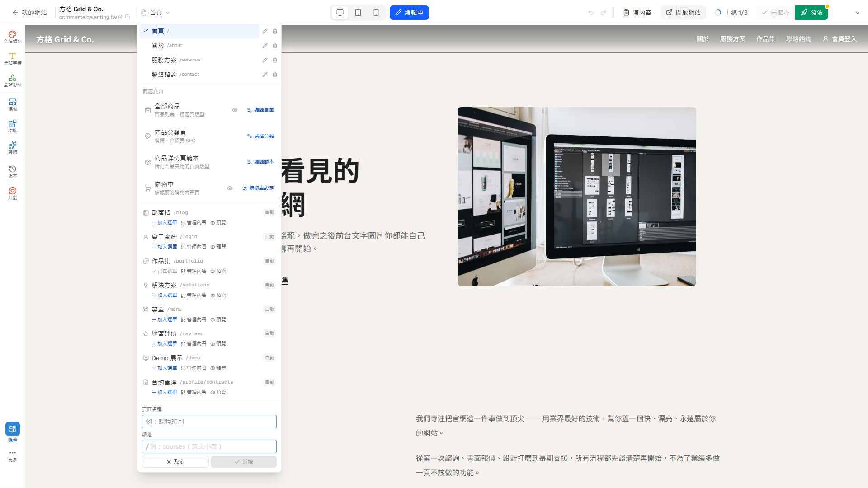Click 選擇分類 for 商品分類頁
The image size is (868, 488).
[x=260, y=136]
